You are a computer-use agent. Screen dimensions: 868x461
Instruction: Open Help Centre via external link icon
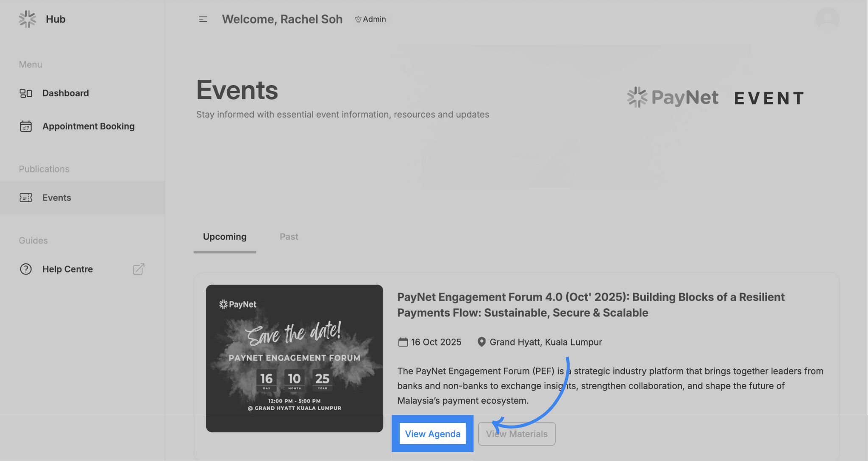click(x=138, y=269)
